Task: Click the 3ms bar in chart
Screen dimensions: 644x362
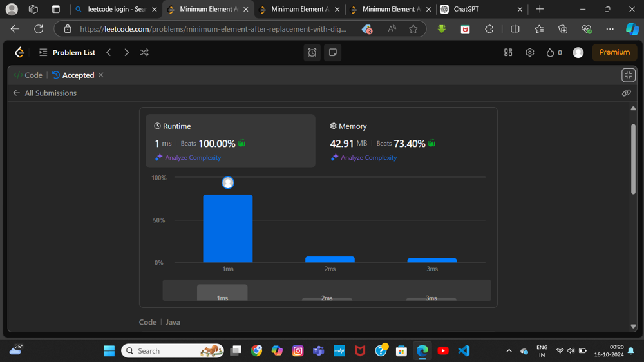Action: pos(432,260)
